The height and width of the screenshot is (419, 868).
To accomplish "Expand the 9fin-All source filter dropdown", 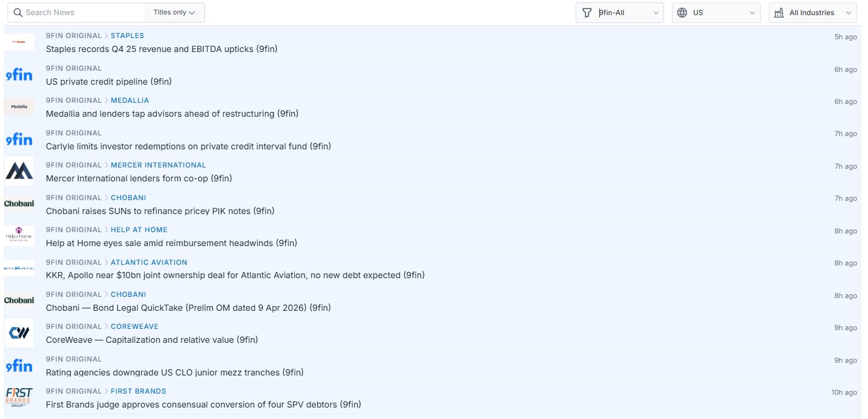I will coord(620,13).
